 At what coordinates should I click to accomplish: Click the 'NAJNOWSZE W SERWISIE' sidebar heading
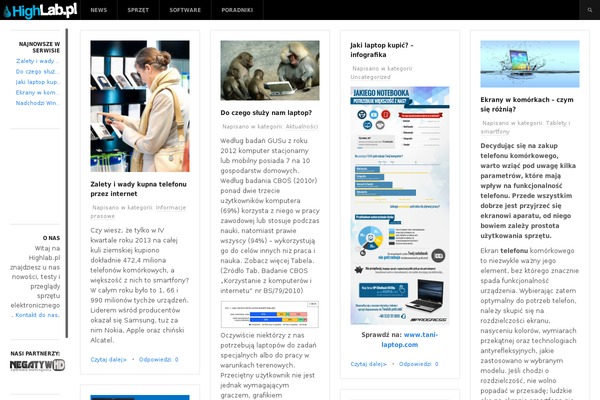(x=39, y=47)
